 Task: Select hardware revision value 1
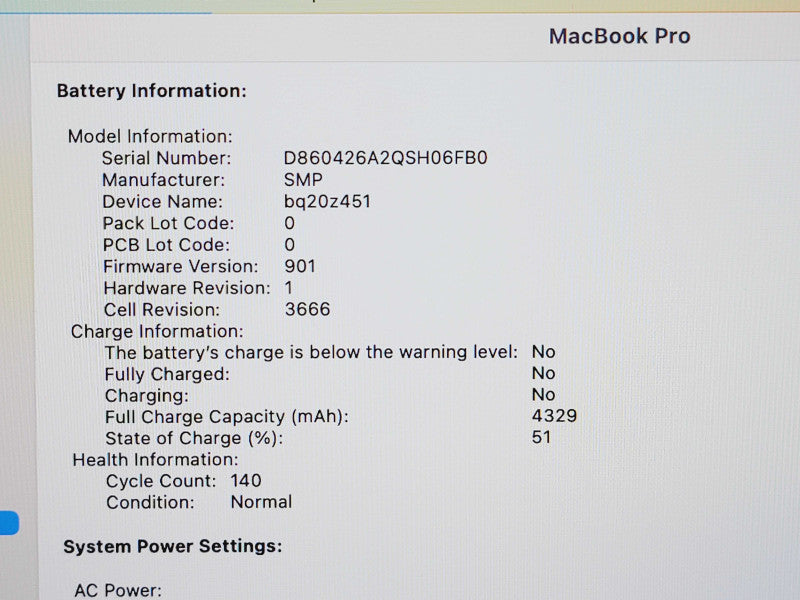(289, 288)
